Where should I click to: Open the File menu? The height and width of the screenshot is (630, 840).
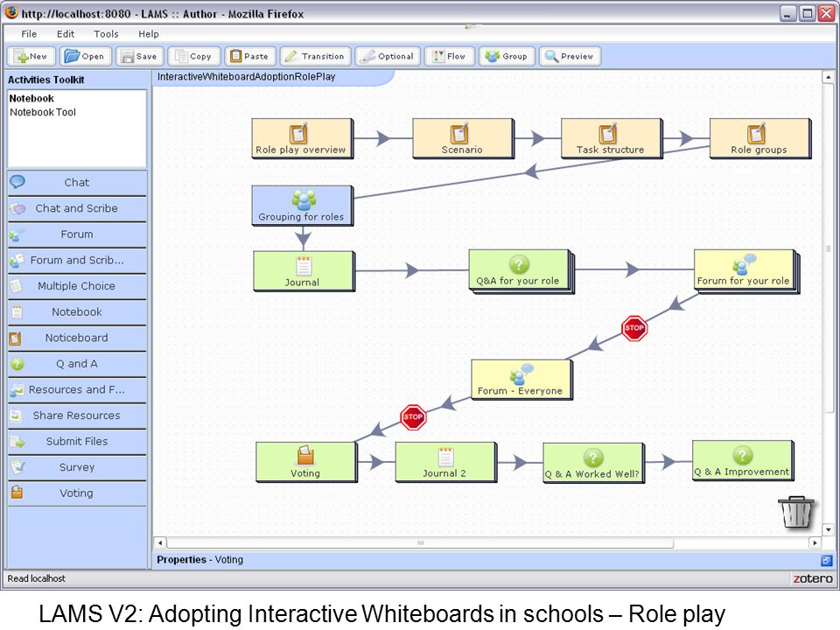coord(29,34)
